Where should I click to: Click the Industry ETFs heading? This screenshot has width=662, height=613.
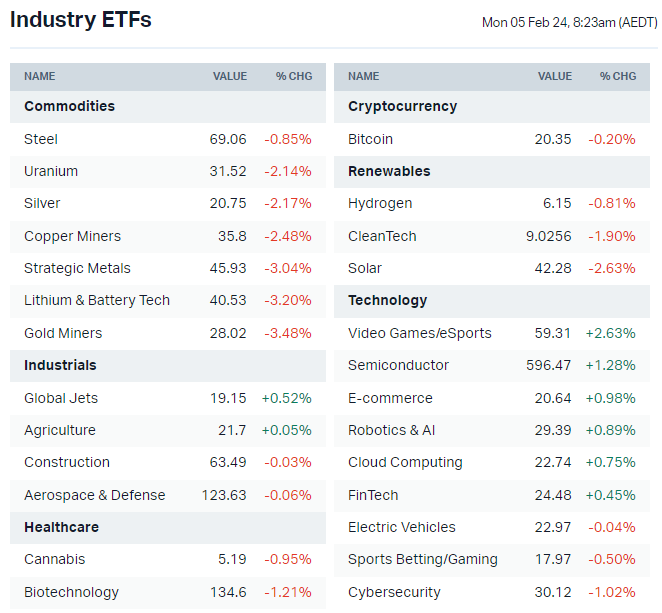(81, 19)
